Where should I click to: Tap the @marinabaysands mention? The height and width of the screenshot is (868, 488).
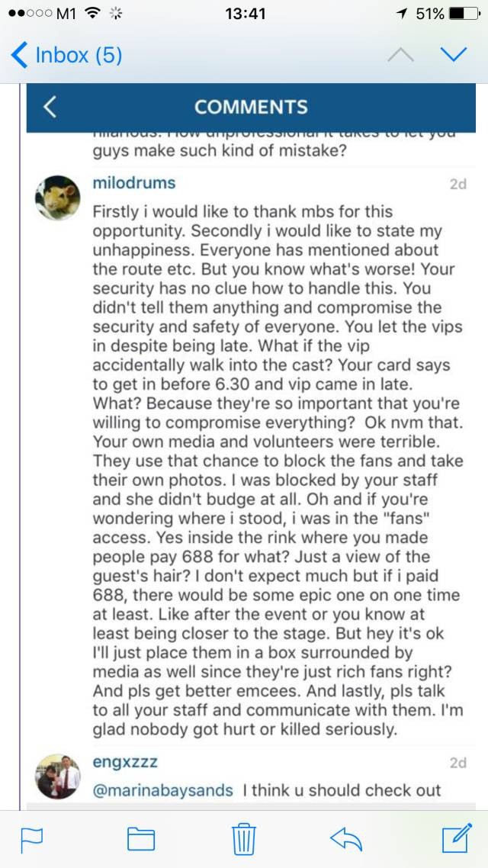162,789
